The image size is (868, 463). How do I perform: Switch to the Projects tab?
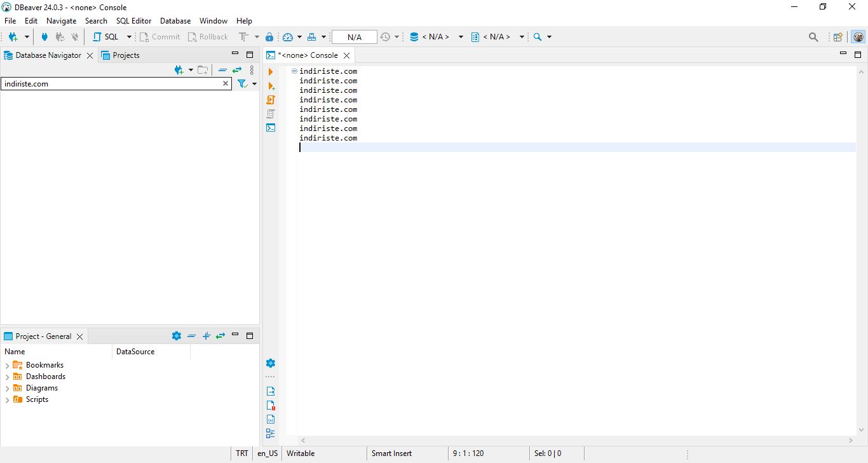(121, 55)
